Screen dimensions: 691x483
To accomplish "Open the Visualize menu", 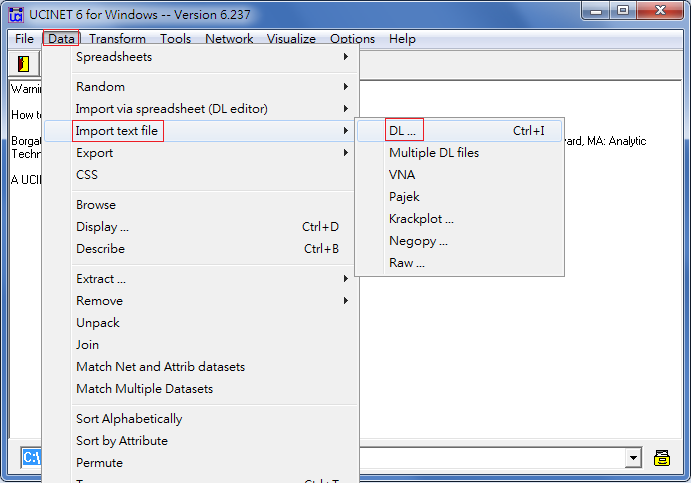I will coord(291,39).
